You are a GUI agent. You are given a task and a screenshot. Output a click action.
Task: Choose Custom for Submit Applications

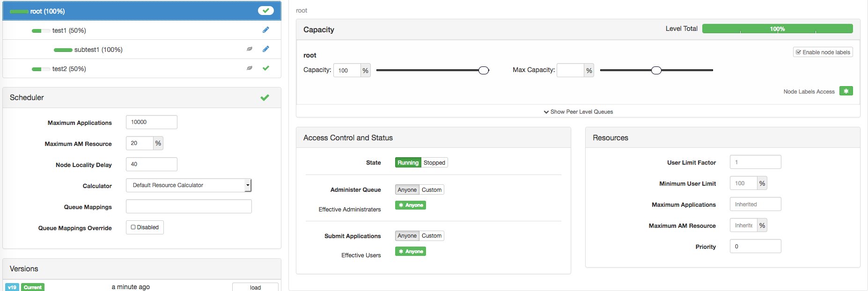(431, 236)
